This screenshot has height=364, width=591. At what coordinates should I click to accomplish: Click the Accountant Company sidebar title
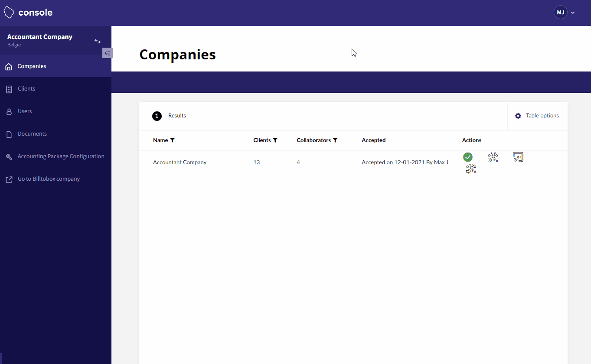point(40,37)
